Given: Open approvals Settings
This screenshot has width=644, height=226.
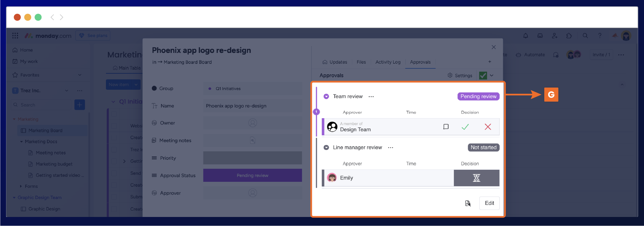Looking at the screenshot, I should pyautogui.click(x=460, y=76).
